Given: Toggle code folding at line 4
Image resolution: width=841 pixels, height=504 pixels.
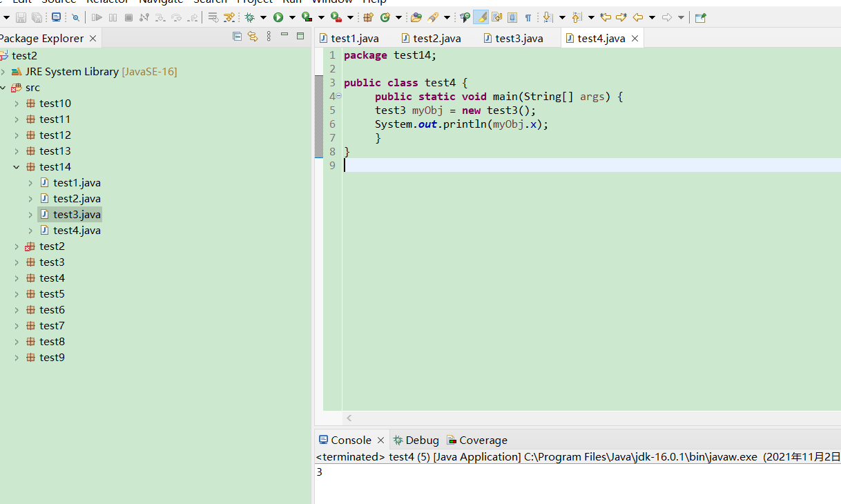Looking at the screenshot, I should (339, 96).
